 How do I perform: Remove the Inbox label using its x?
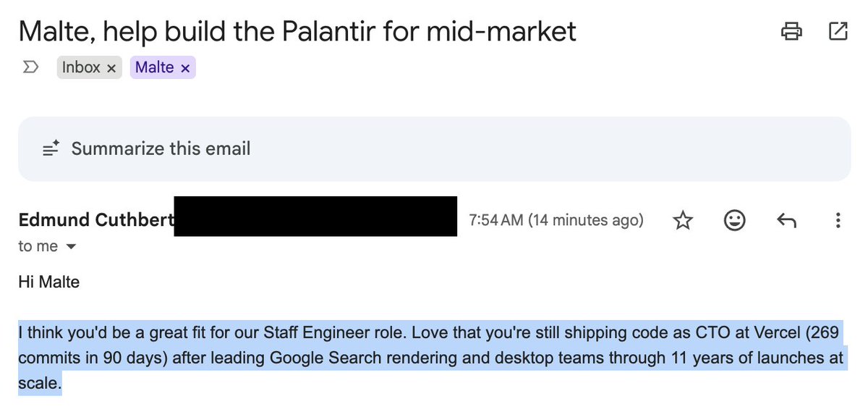[111, 68]
